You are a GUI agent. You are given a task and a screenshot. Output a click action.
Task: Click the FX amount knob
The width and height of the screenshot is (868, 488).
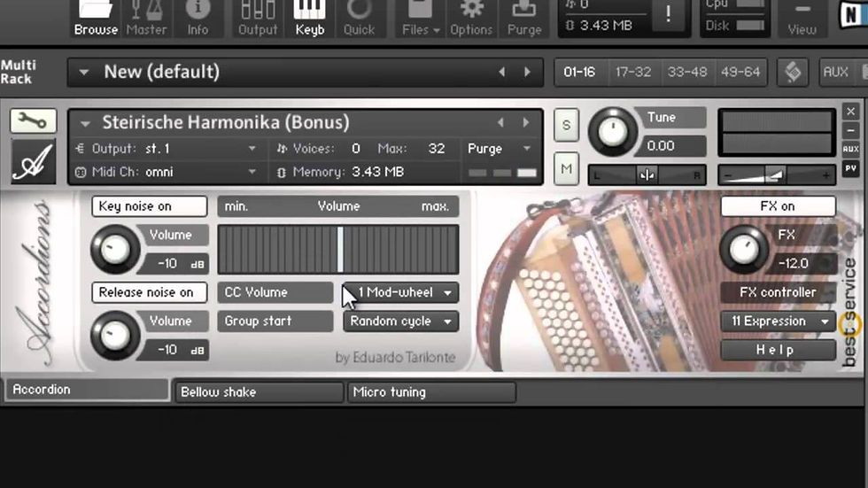[x=743, y=249]
